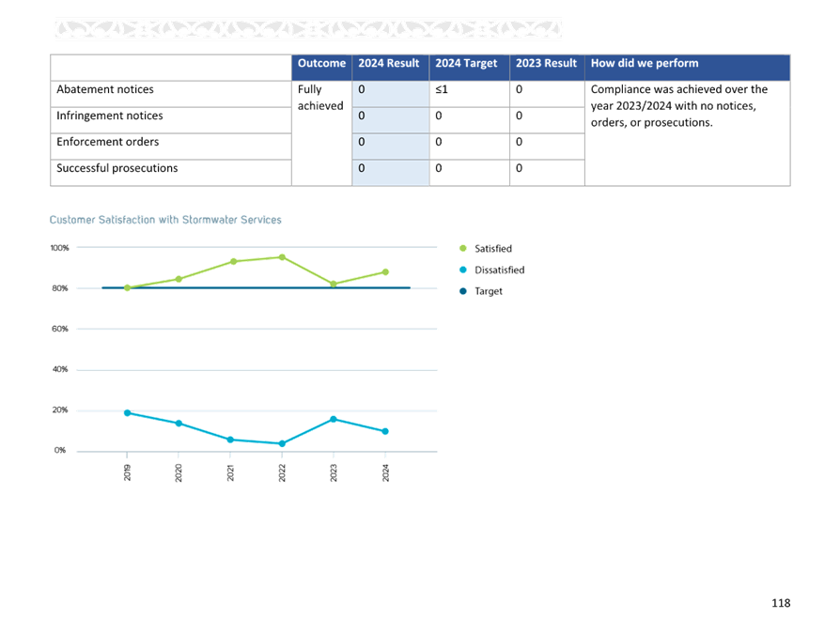Click the '2022' x-axis label
This screenshot has height=634, width=840.
click(x=282, y=472)
